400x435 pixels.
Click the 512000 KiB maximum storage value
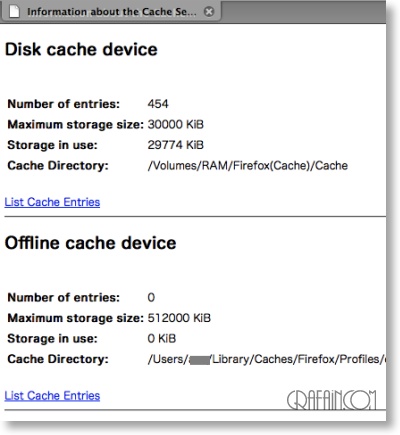coord(179,318)
